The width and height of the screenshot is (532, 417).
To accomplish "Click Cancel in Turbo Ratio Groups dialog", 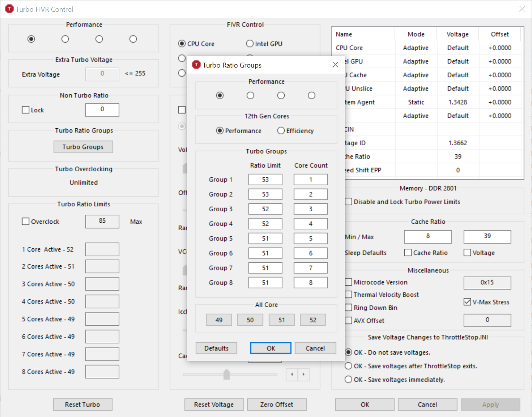I will coord(315,348).
